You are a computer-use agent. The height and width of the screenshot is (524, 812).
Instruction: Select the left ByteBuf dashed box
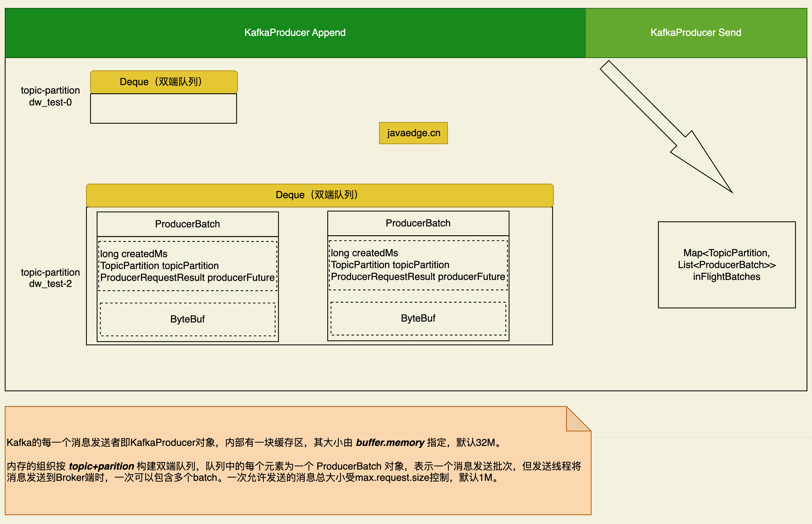pyautogui.click(x=188, y=319)
